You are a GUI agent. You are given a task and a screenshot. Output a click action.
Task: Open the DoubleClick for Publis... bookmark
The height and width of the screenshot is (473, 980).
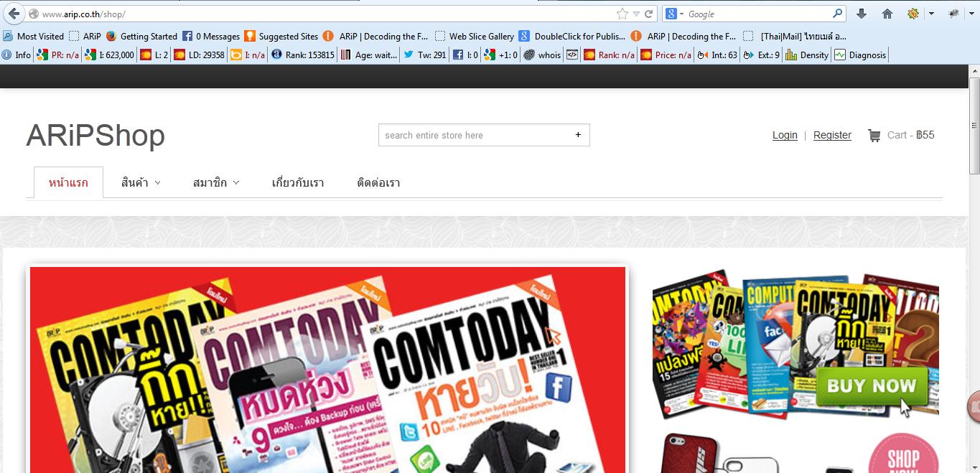pos(572,36)
